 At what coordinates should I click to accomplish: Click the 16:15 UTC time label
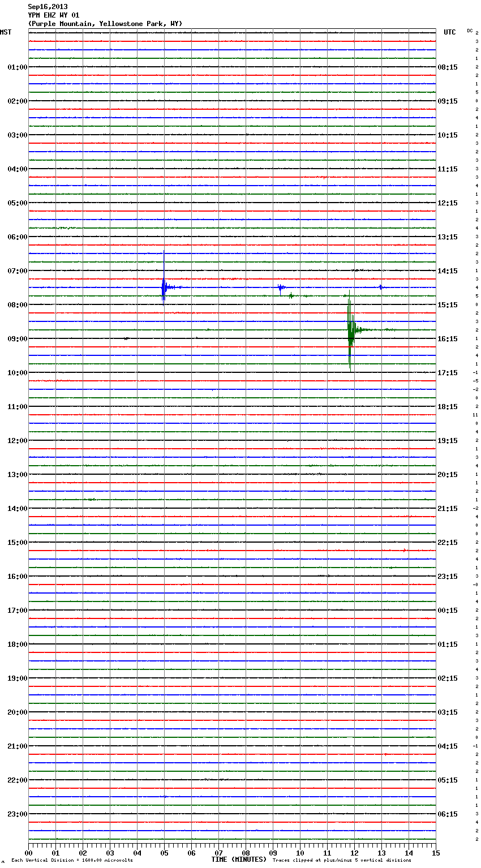pyautogui.click(x=448, y=339)
